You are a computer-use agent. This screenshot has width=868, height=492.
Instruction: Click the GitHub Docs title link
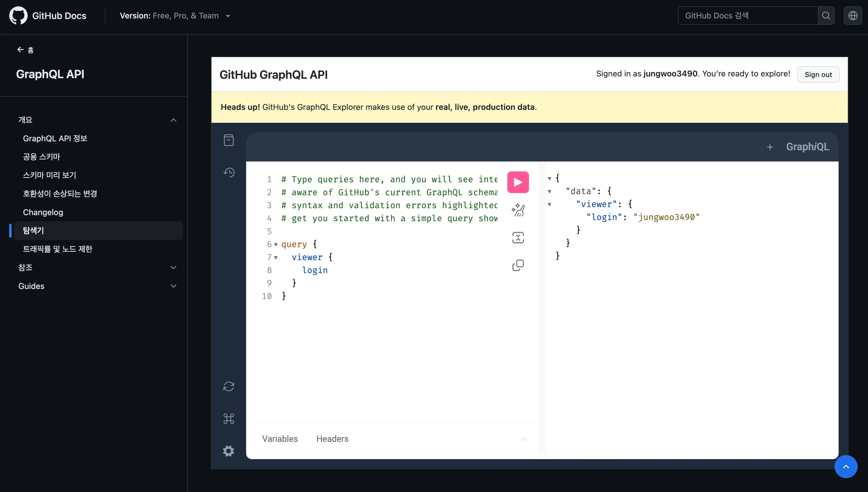click(59, 16)
